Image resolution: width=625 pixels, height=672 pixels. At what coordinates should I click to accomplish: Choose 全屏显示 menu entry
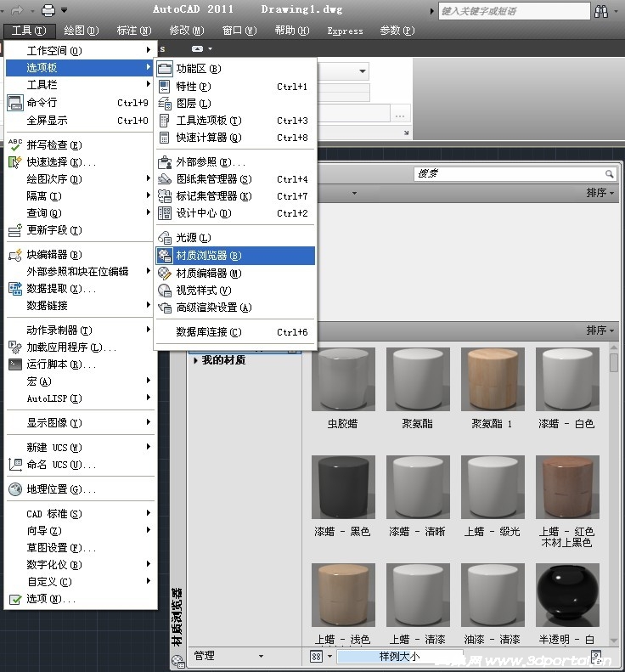point(79,121)
